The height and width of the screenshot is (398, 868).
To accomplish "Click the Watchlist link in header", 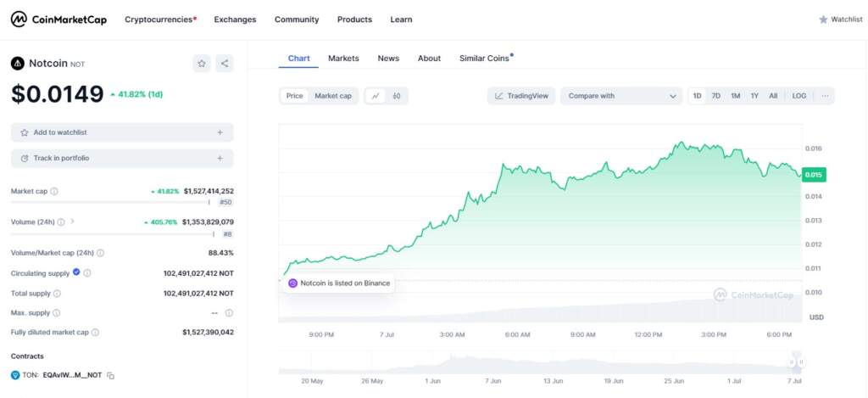I will tap(840, 20).
